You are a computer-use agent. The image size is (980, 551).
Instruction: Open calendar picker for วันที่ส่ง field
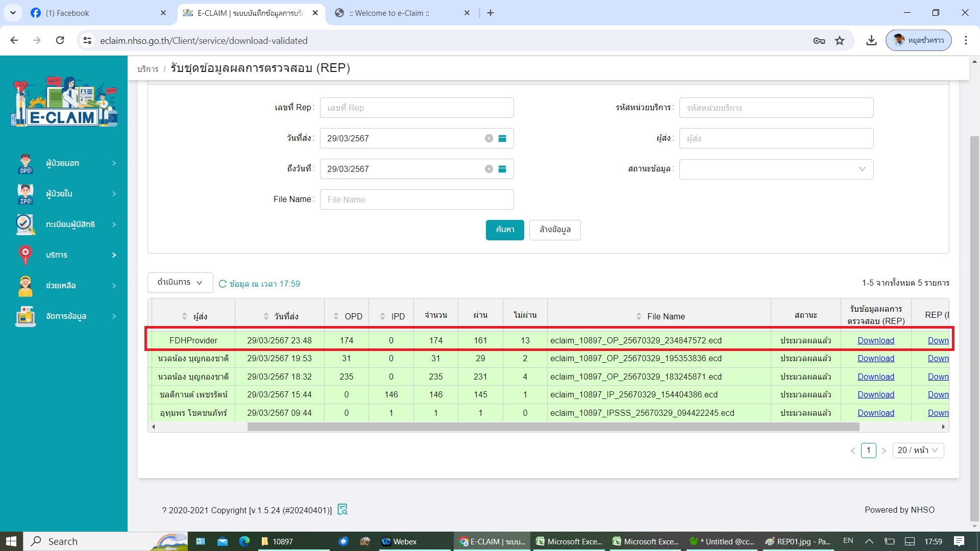pyautogui.click(x=502, y=138)
